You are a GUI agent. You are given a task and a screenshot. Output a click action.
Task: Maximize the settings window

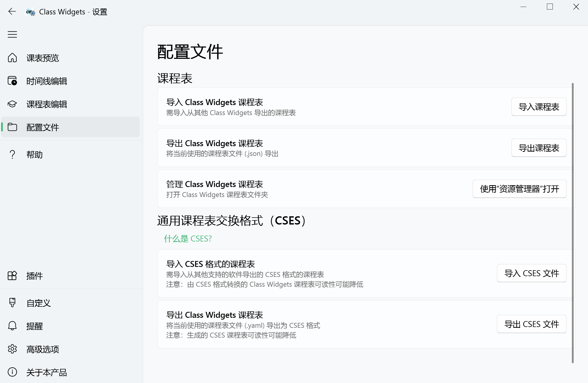[550, 7]
